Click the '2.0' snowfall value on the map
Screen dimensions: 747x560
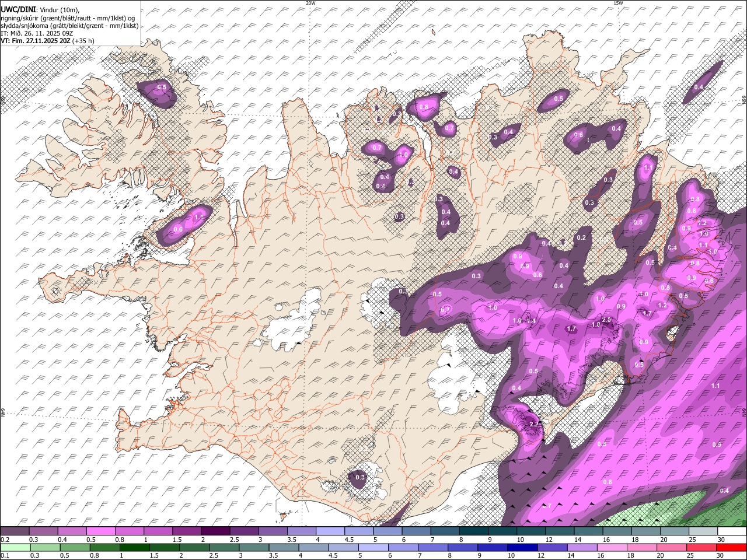[606, 320]
